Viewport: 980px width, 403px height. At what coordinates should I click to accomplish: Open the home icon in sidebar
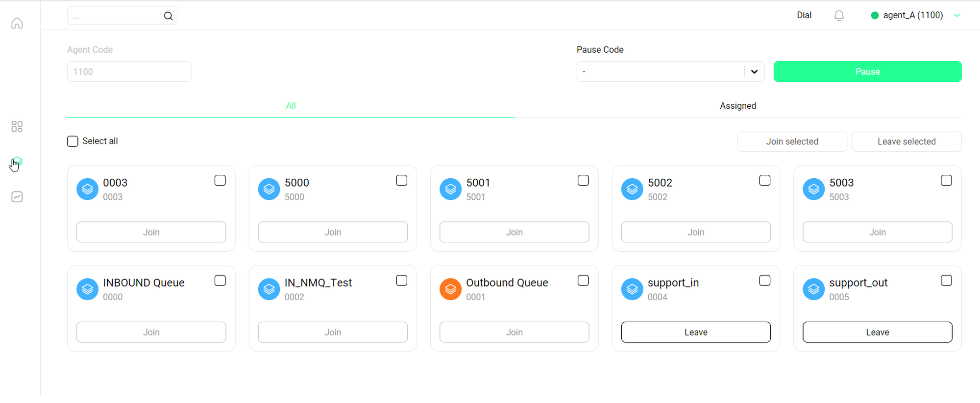tap(17, 23)
